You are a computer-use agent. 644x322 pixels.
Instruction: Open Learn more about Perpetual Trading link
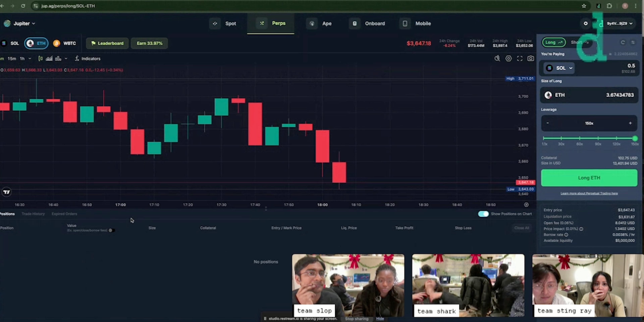tap(589, 193)
